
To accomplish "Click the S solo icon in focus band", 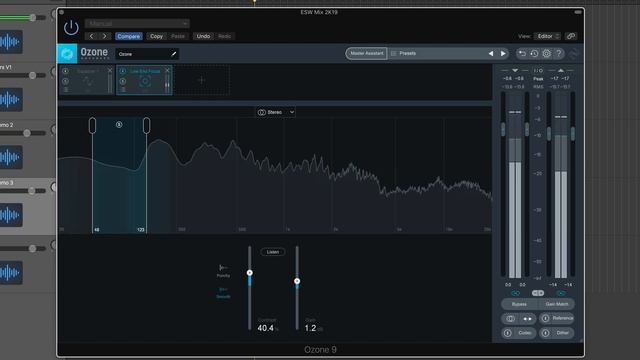I will (119, 124).
